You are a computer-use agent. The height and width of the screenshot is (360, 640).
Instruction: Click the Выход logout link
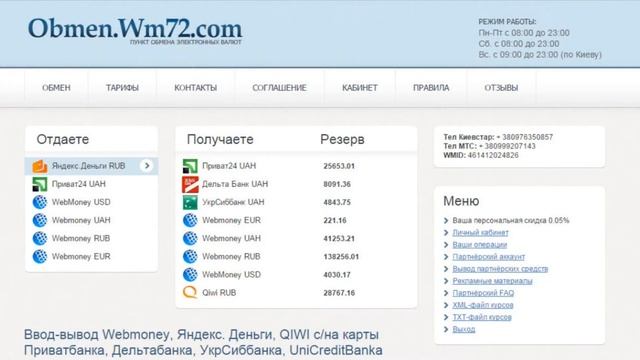(x=464, y=329)
